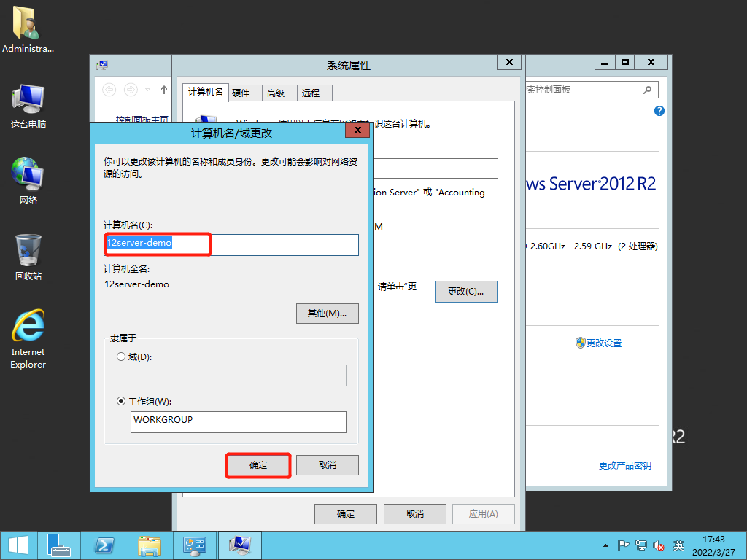Close the 系统属性 window
Viewport: 747px width, 560px height.
(x=508, y=63)
